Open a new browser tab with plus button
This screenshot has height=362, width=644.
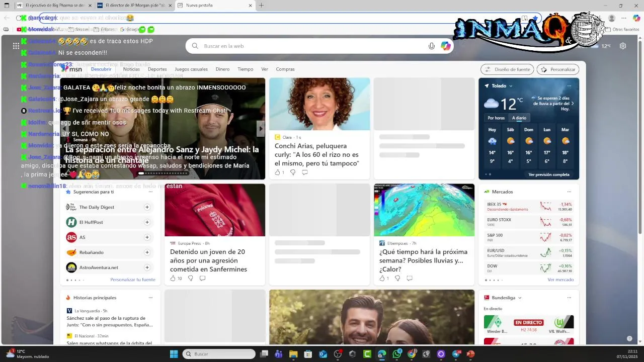pyautogui.click(x=261, y=5)
